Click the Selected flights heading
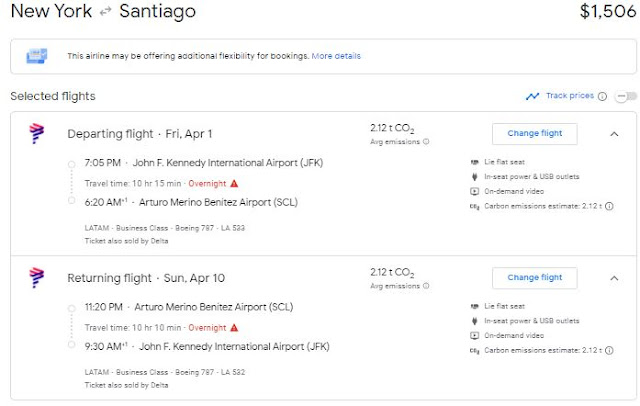 click(x=53, y=96)
